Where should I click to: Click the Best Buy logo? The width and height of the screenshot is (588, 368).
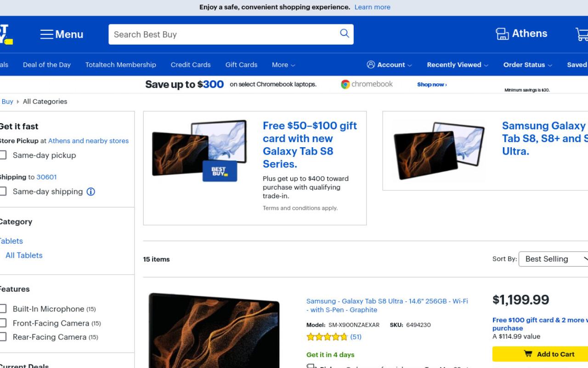click(6, 34)
